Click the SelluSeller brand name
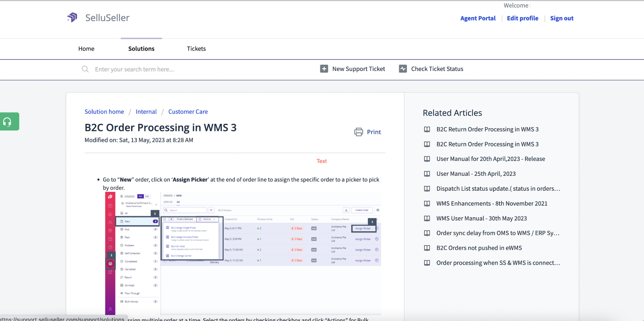The height and width of the screenshot is (321, 644). coord(107,18)
